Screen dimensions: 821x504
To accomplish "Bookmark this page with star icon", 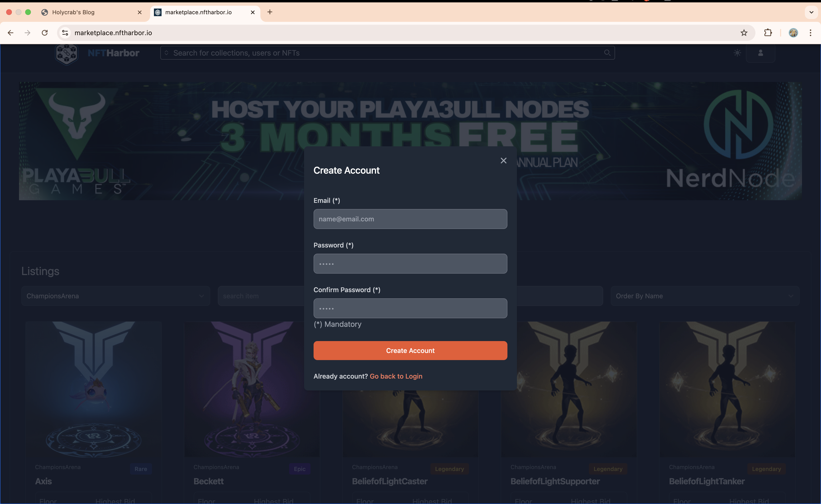I will pyautogui.click(x=744, y=33).
